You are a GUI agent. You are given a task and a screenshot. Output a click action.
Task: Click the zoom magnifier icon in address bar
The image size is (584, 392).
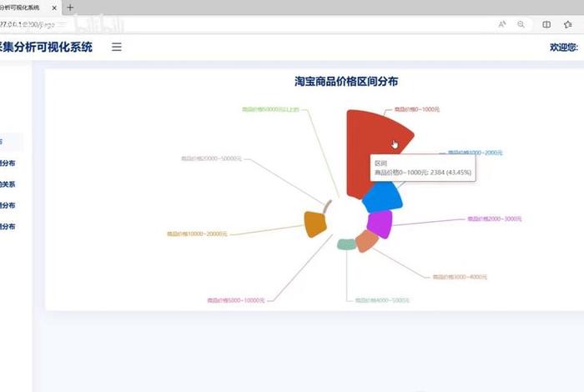[x=521, y=24]
